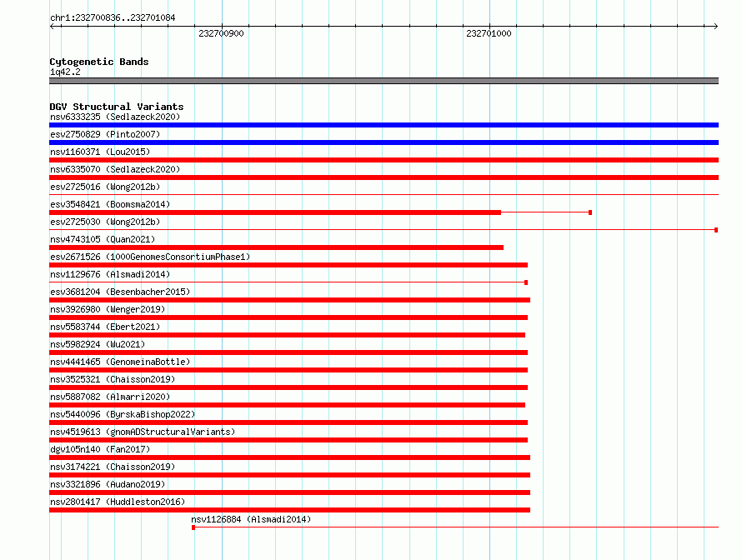
Task: Click the blue bar of nsv6333235
Action: pos(384,125)
